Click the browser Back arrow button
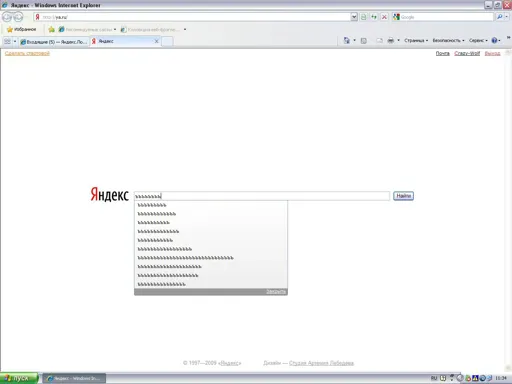The width and height of the screenshot is (512, 384). [x=7, y=17]
